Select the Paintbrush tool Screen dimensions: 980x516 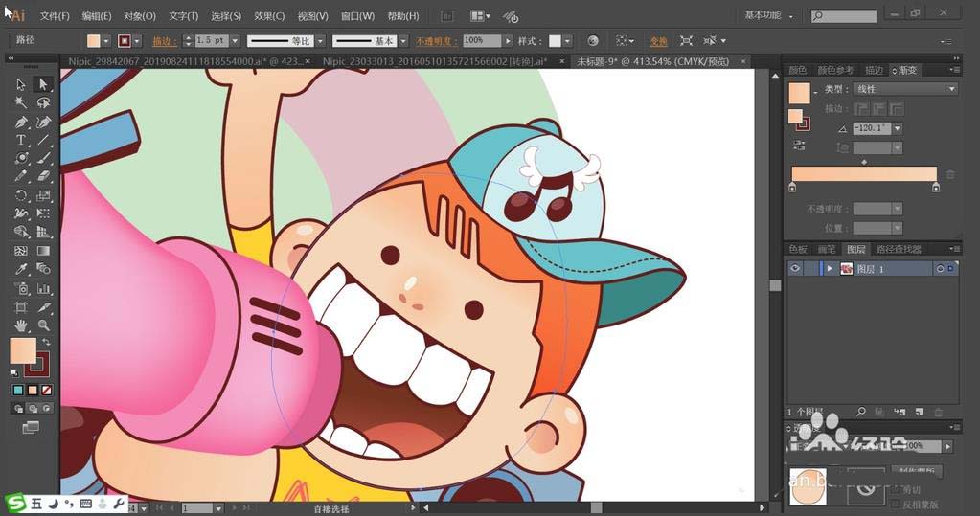coord(43,158)
